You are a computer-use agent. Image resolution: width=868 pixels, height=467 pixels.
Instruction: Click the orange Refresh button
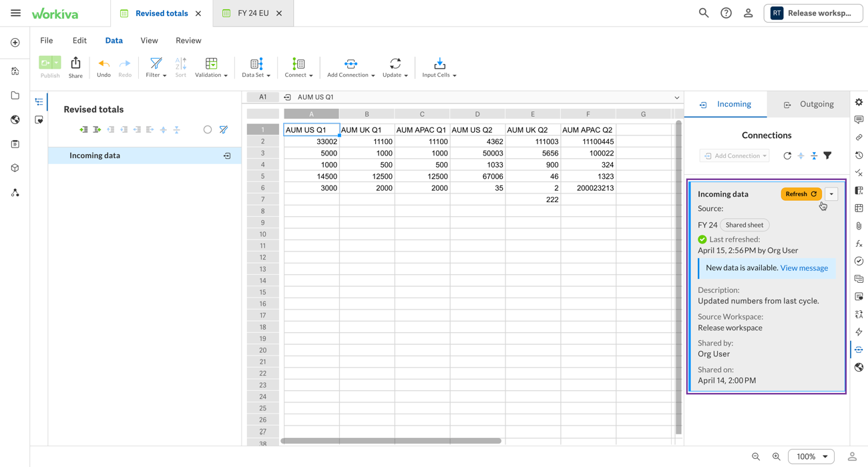click(801, 194)
